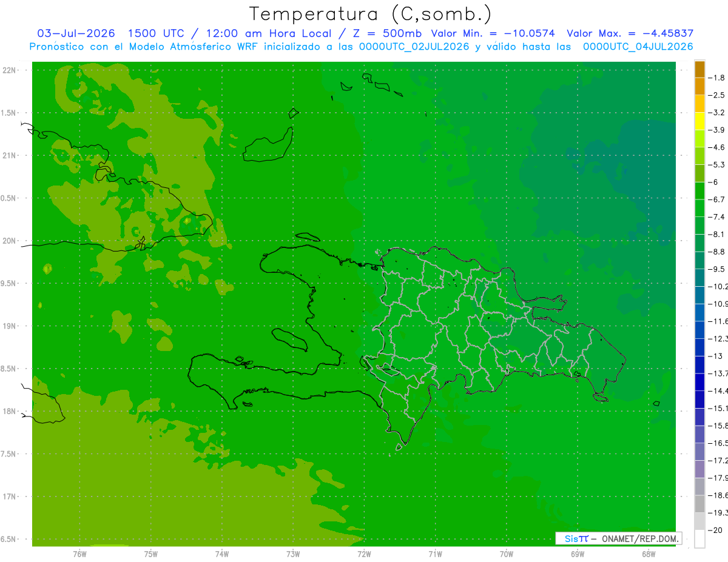Click the "73W" longitude label

pos(293,554)
